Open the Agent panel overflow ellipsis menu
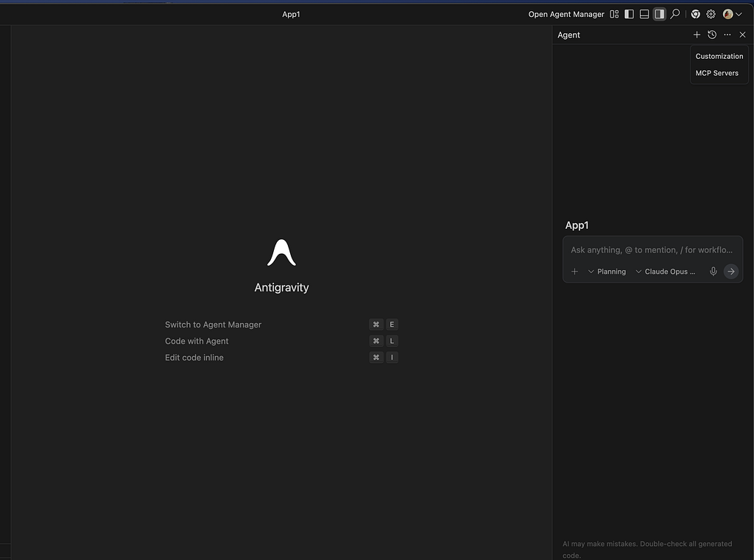Screen dimensions: 754x560 [727, 34]
